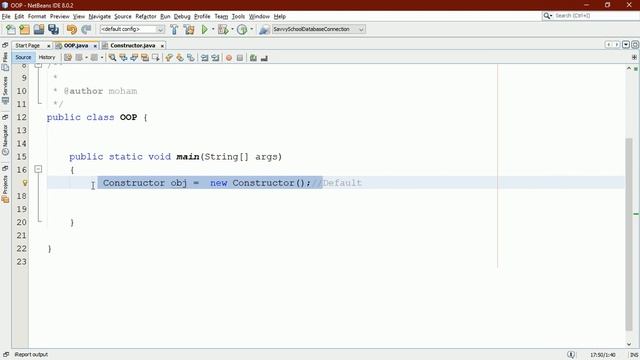This screenshot has height=360, width=640.
Task: Open a project via Open Project icon
Action: click(x=39, y=29)
